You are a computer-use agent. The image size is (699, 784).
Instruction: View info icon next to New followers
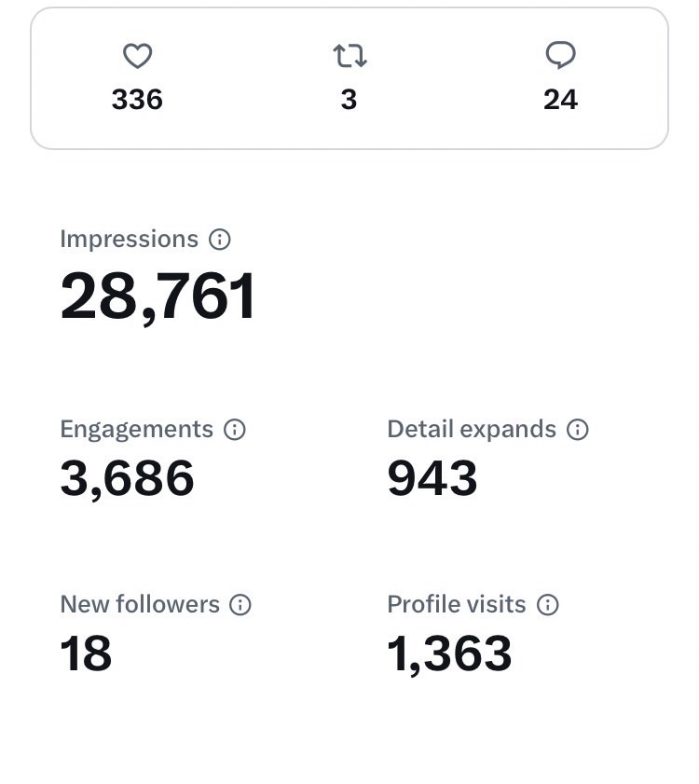pos(240,605)
